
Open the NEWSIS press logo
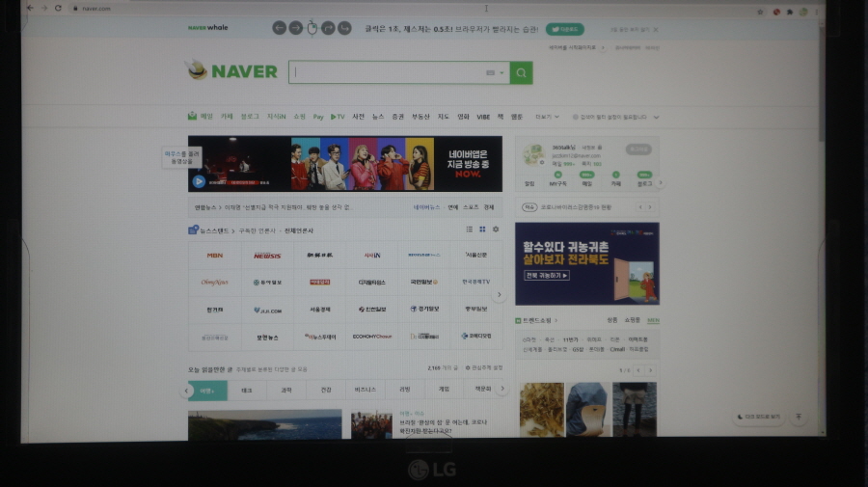[267, 256]
